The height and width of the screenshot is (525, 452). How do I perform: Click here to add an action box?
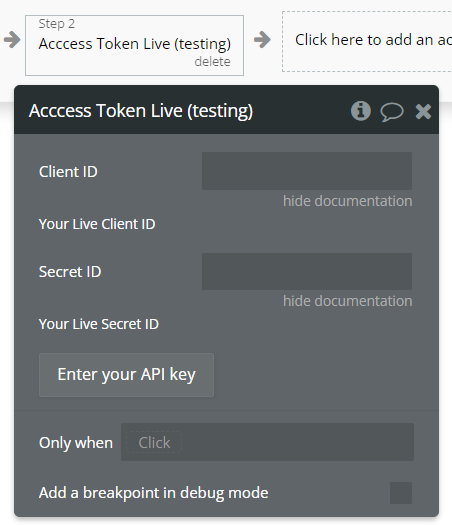pos(367,42)
